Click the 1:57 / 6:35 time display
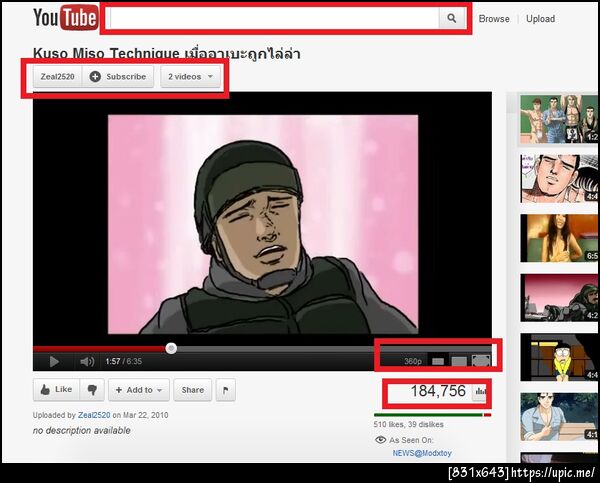Image resolution: width=600 pixels, height=483 pixels. point(124,361)
